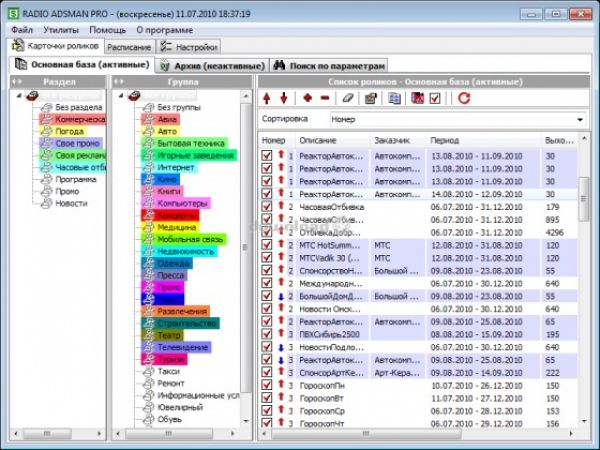Collapse the root node in Группа tree
The image size is (600, 450).
(x=123, y=95)
